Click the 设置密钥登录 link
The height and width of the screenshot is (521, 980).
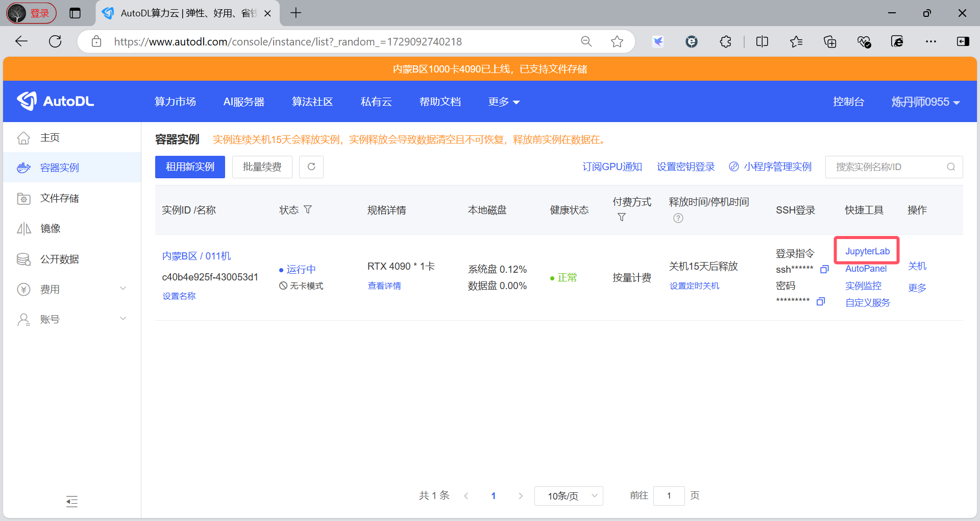point(685,167)
